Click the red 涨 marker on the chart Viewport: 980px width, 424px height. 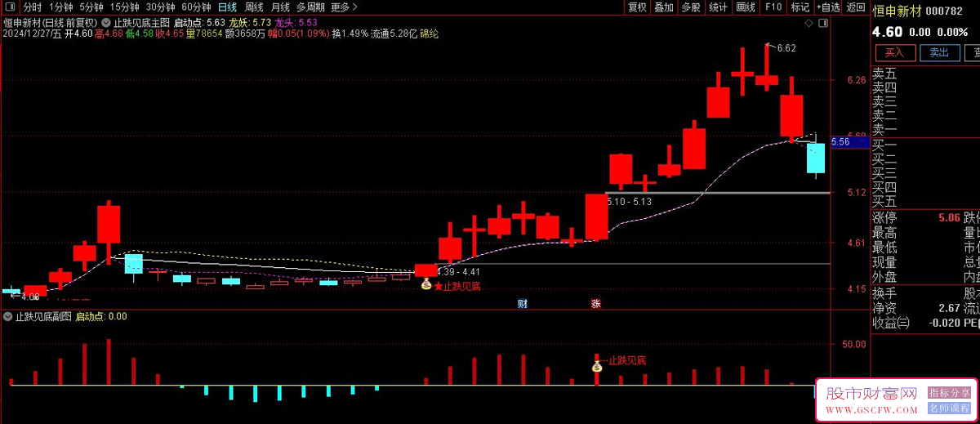[x=596, y=304]
